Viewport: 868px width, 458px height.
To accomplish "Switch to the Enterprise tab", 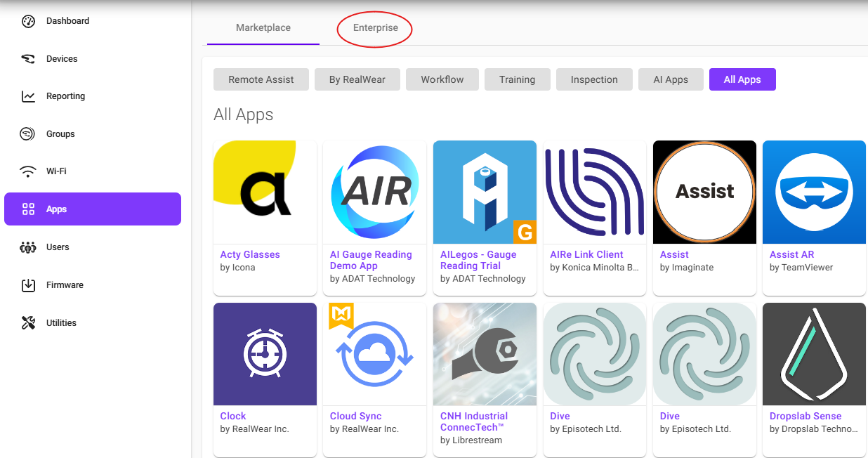I will [374, 27].
